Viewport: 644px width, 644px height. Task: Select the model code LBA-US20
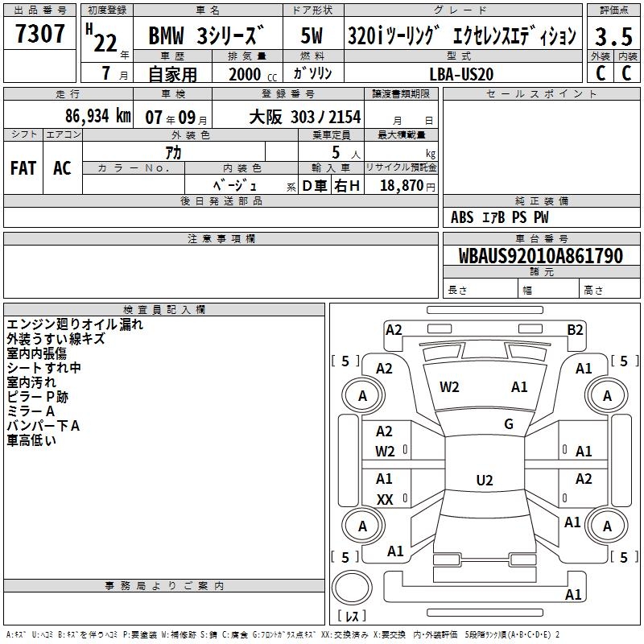pyautogui.click(x=461, y=74)
